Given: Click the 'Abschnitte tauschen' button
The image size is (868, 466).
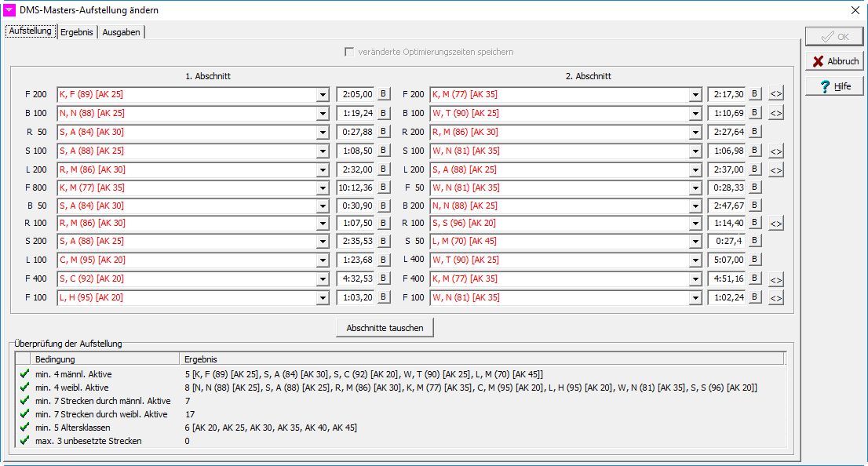Looking at the screenshot, I should click(385, 328).
